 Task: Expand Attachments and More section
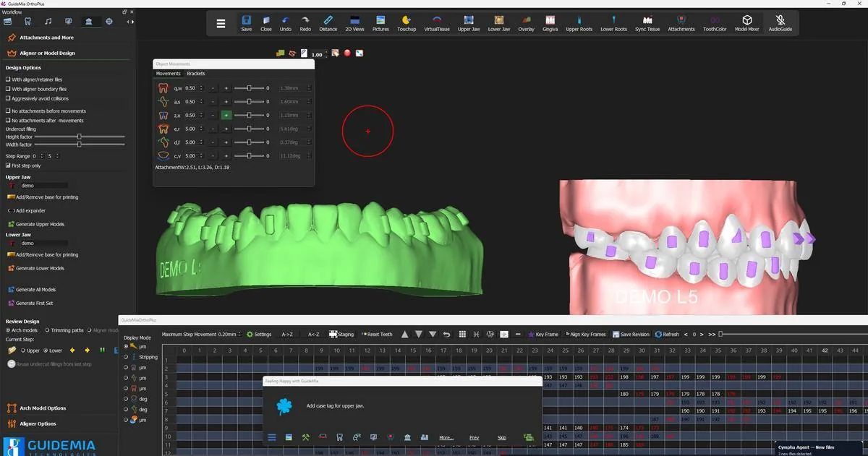(46, 38)
